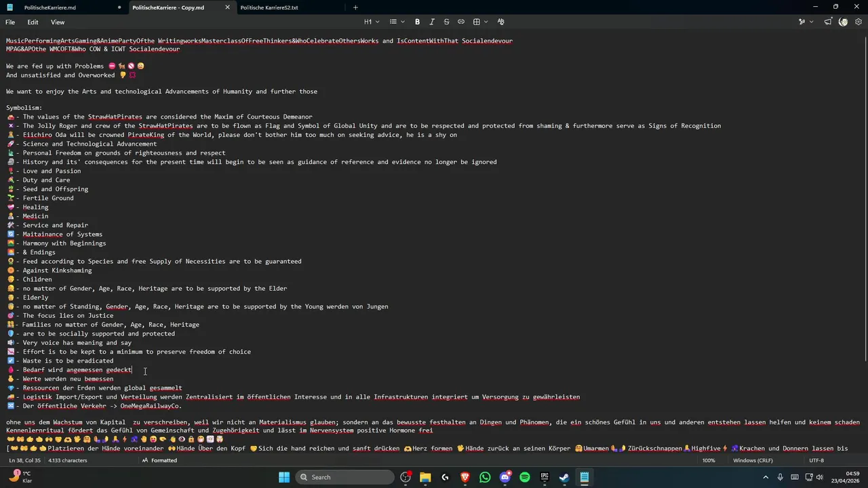Click the UTF-8 encoding indicator
Image resolution: width=868 pixels, height=488 pixels.
[816, 460]
